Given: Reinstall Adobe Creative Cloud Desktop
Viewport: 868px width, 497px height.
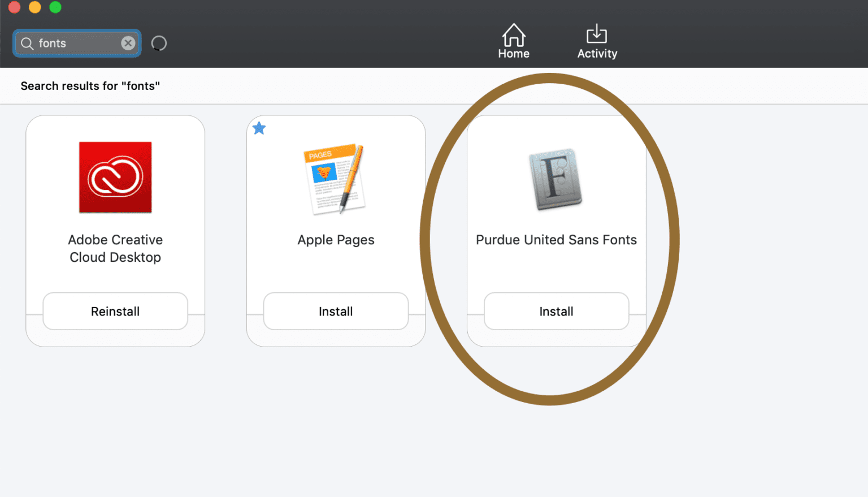Looking at the screenshot, I should [x=115, y=311].
